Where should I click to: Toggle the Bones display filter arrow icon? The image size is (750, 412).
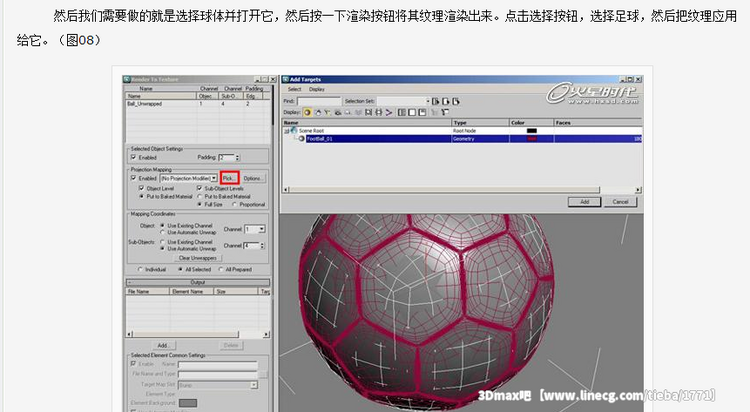[388, 112]
